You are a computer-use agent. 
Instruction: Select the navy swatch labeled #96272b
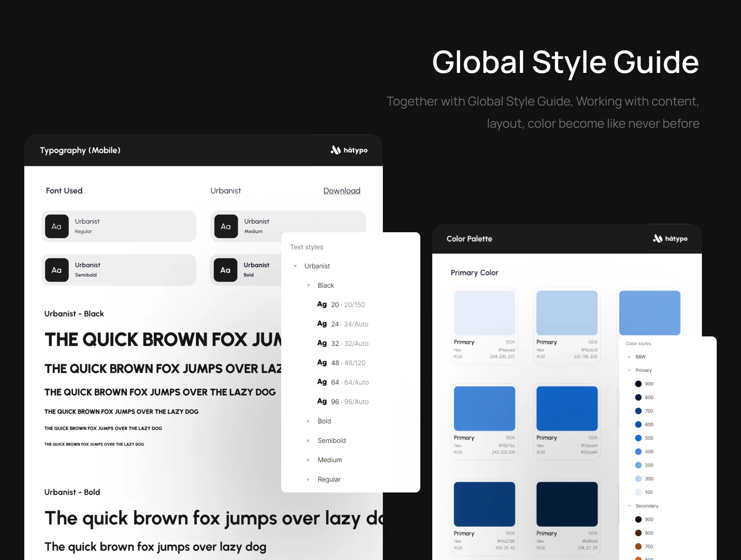click(485, 504)
